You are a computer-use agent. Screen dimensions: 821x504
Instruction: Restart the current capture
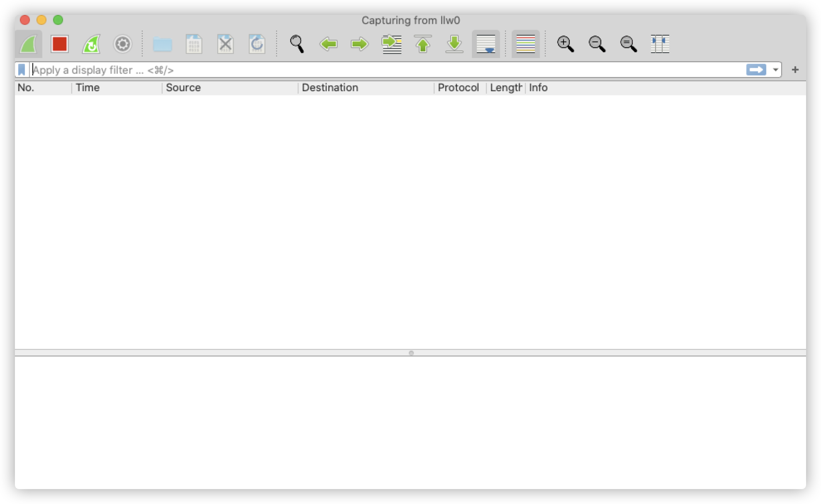click(91, 44)
